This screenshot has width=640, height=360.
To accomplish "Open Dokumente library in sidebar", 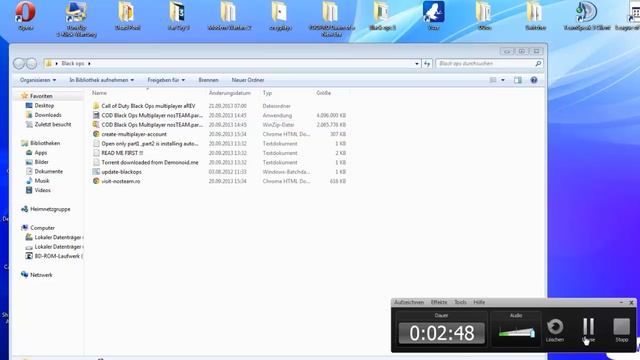I will coord(49,171).
